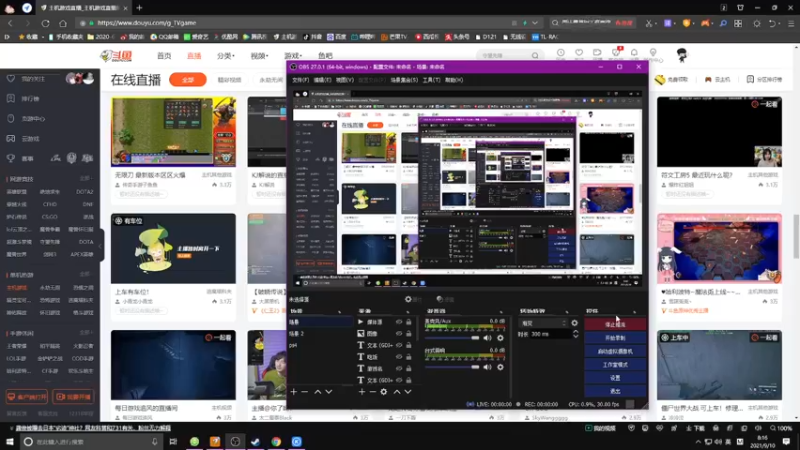Expand system tray hidden icons chevron
The height and width of the screenshot is (450, 800).
(698, 442)
